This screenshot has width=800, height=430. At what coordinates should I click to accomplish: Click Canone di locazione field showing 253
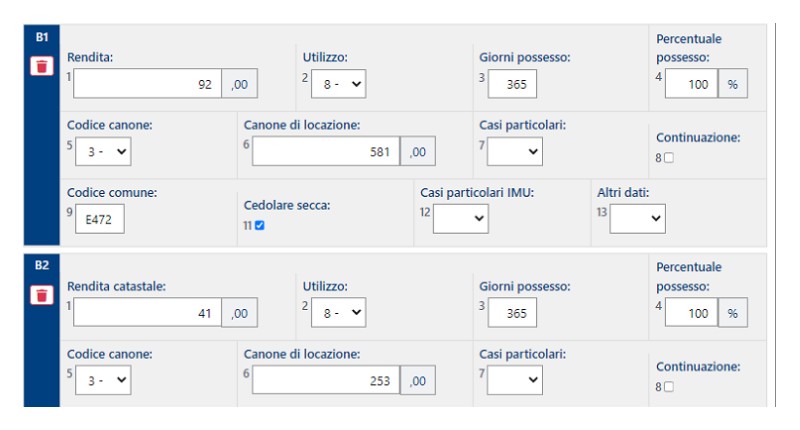pyautogui.click(x=326, y=380)
